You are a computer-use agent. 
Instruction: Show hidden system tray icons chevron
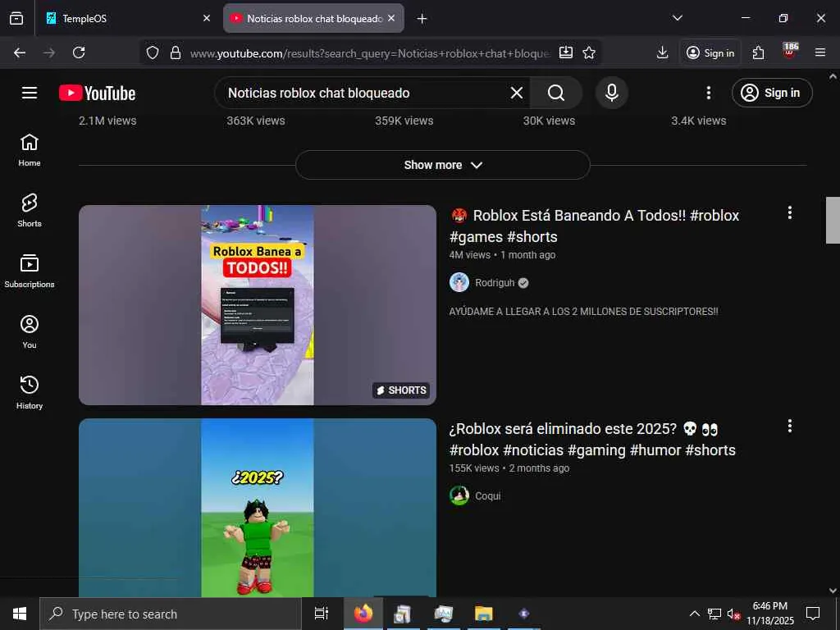pos(694,614)
